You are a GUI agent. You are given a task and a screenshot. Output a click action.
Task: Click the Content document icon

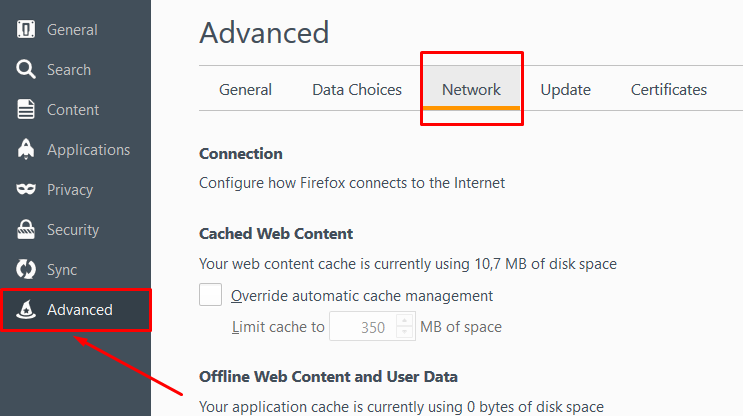point(27,110)
